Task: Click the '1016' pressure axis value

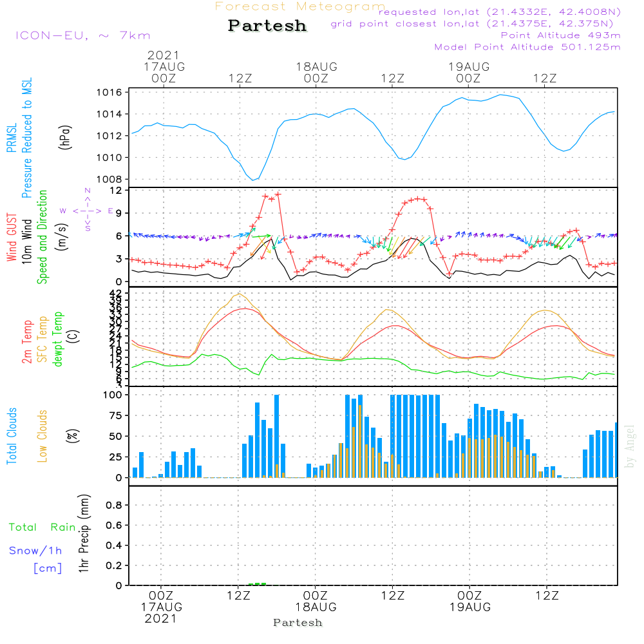Action: point(109,92)
